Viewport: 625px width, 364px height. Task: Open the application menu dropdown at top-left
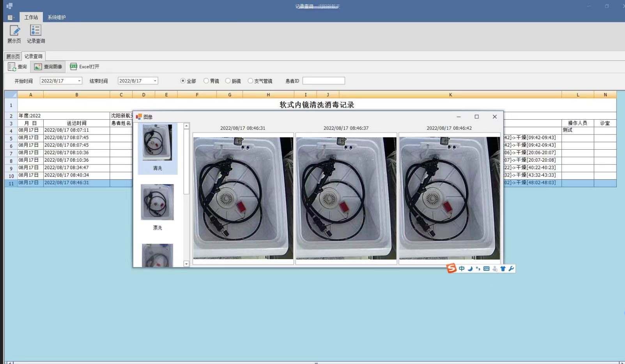[11, 18]
